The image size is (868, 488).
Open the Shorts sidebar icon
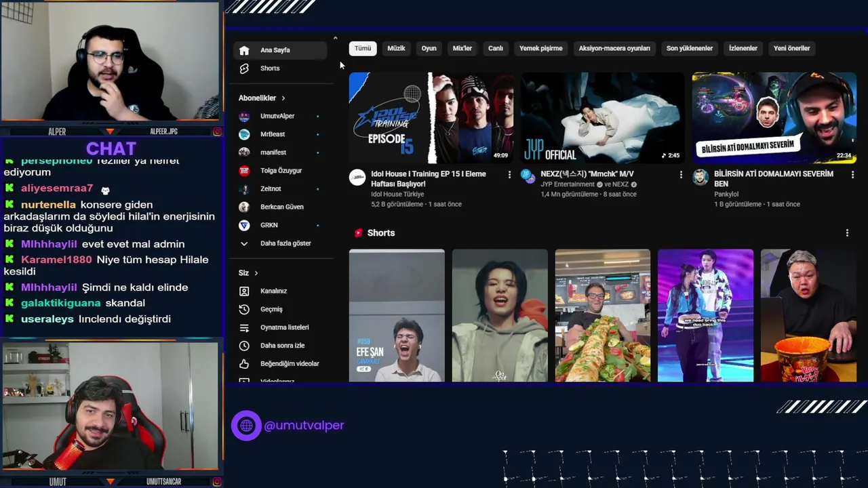click(244, 68)
